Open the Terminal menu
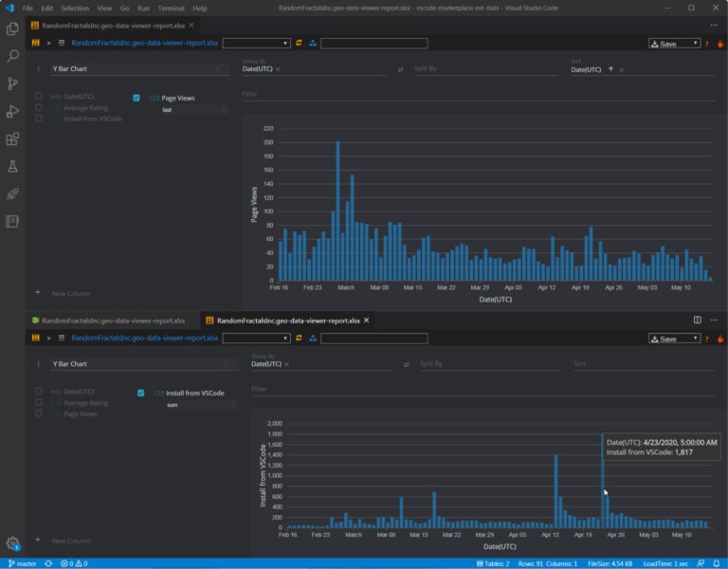The height and width of the screenshot is (569, 728). coord(171,8)
